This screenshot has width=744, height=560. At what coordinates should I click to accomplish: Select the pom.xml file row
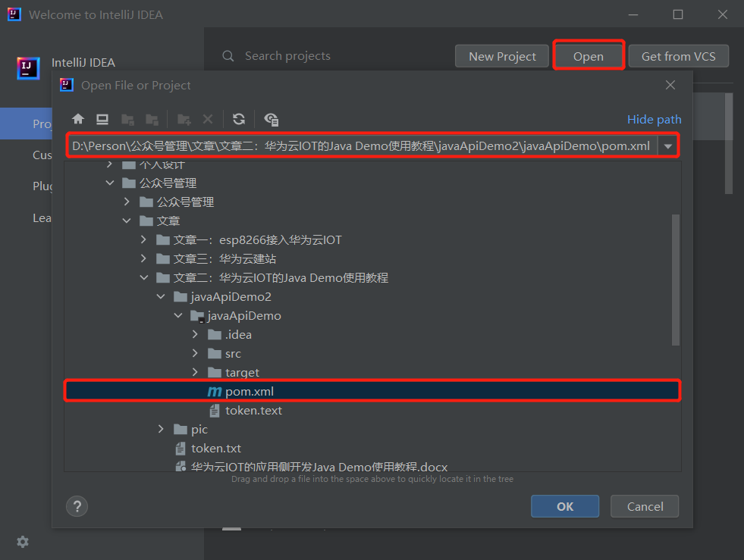372,391
